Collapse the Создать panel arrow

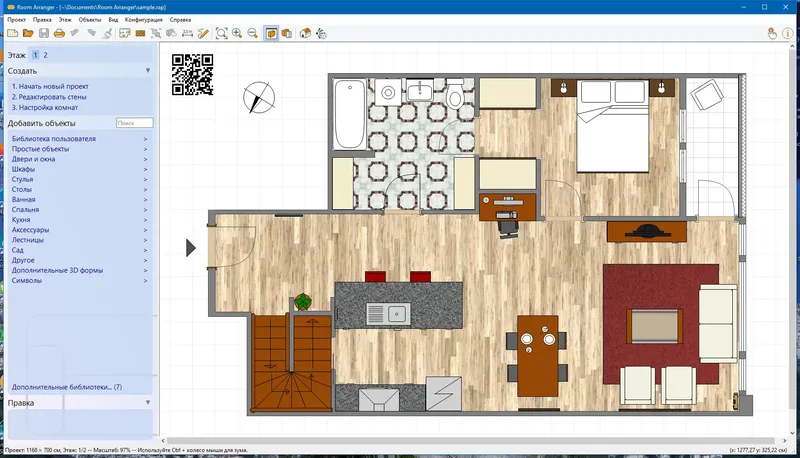[x=148, y=70]
